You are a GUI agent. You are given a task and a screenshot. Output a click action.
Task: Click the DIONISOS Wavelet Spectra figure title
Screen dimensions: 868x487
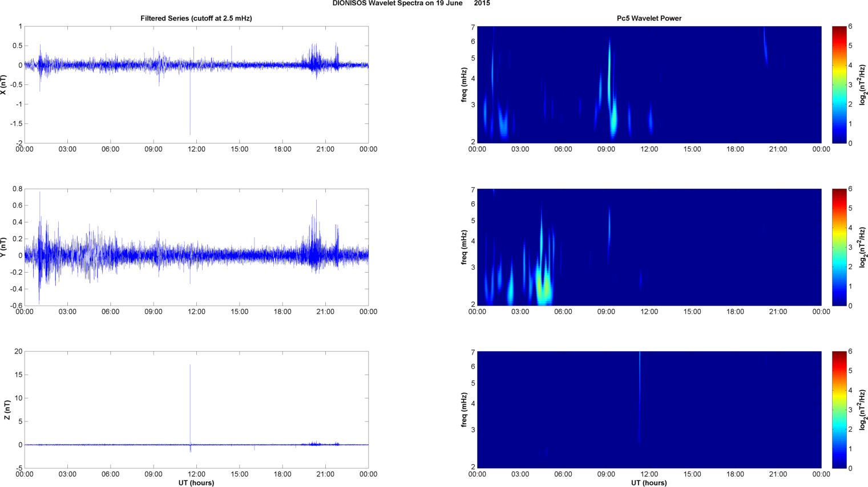pyautogui.click(x=411, y=3)
